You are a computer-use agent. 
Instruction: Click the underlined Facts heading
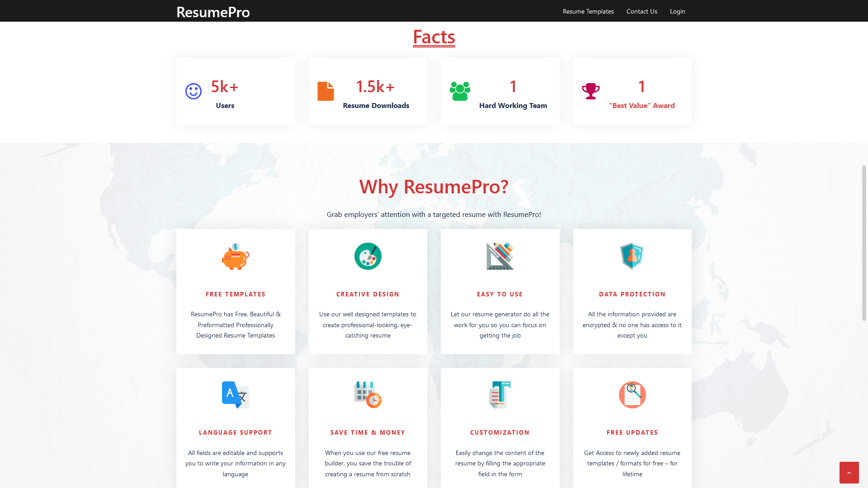click(x=434, y=37)
